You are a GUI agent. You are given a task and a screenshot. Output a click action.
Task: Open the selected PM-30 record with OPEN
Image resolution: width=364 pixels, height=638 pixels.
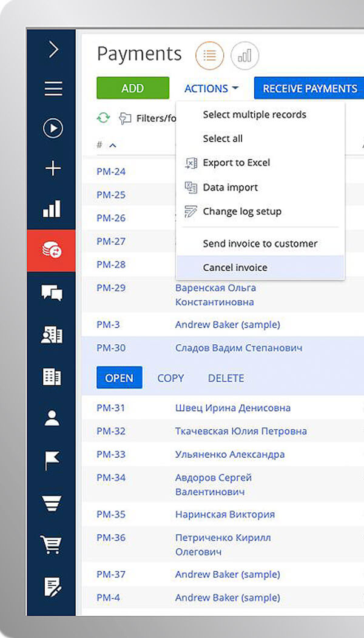click(x=119, y=378)
